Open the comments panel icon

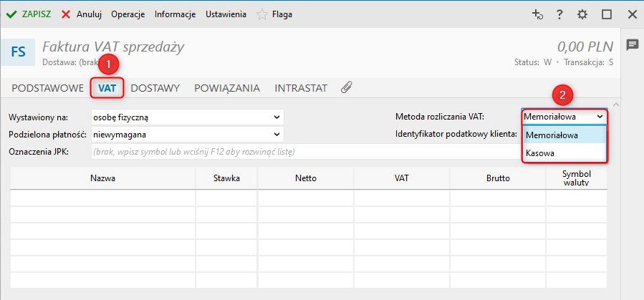click(633, 44)
